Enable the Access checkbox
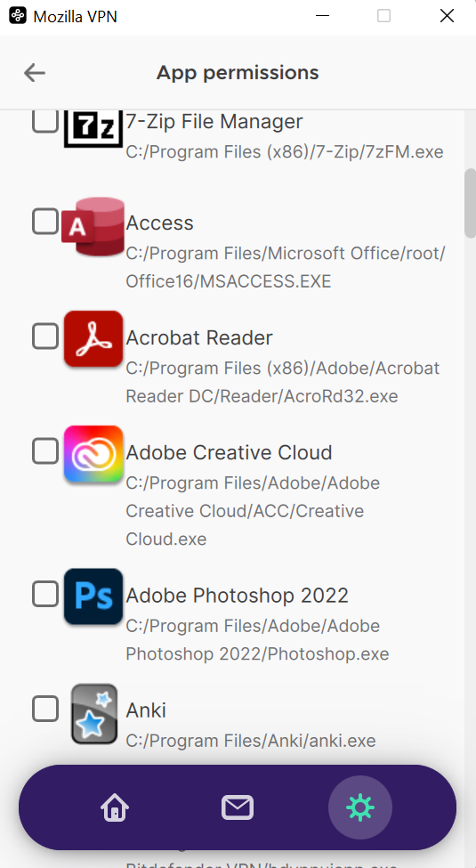This screenshot has width=476, height=868. [45, 222]
